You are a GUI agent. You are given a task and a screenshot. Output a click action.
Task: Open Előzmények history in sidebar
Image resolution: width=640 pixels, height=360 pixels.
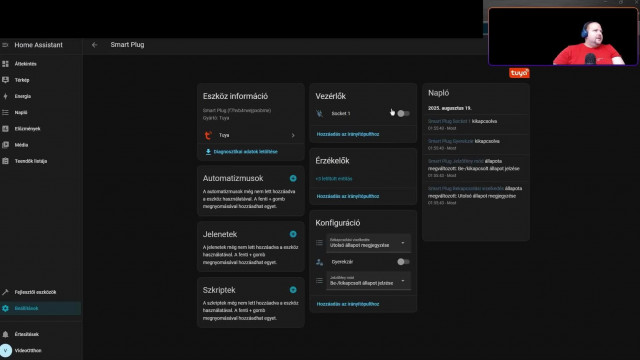(40, 129)
